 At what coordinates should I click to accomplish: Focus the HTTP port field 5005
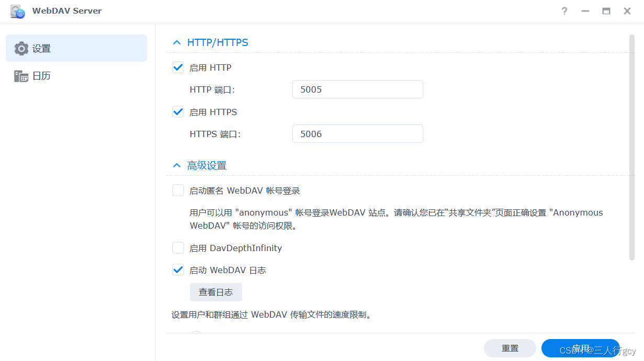coord(358,89)
